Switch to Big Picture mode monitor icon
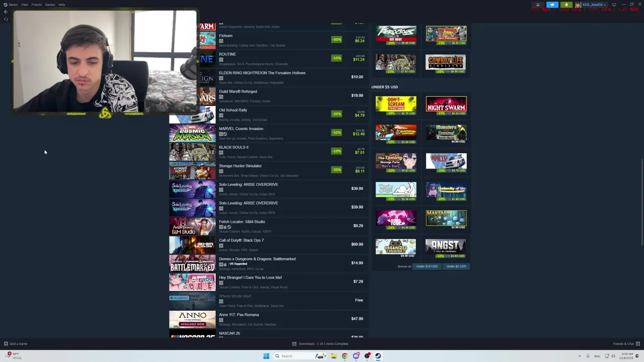Viewport: 644px width, 362px height. tap(614, 5)
